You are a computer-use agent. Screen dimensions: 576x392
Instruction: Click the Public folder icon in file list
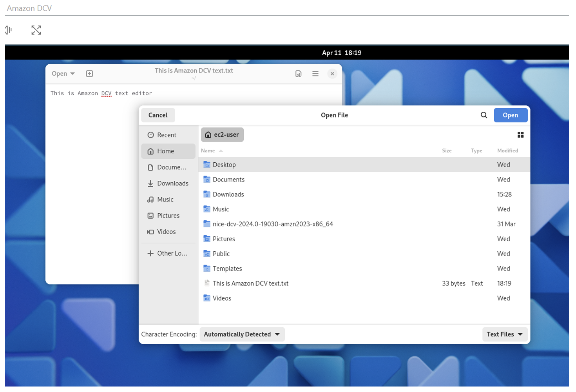coord(207,254)
